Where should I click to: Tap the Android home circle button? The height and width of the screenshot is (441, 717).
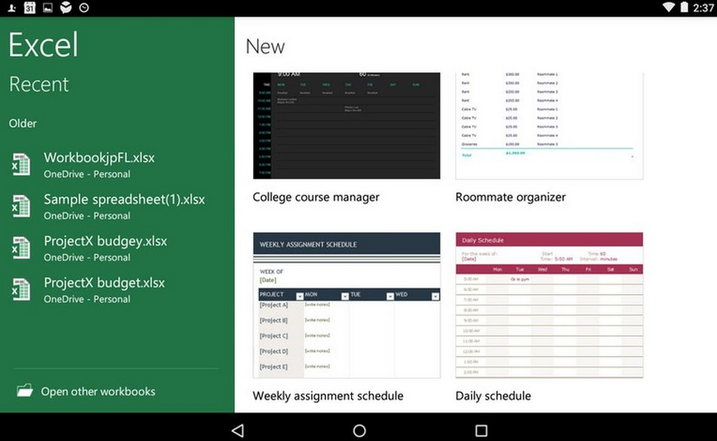coord(359,430)
